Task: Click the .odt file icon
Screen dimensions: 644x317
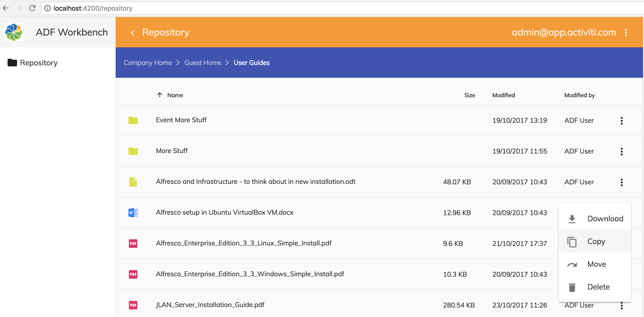Action: (133, 182)
